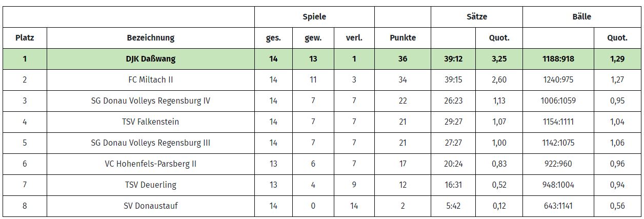Click SV Donaustauf's 5:42 sets cell

coord(453,206)
